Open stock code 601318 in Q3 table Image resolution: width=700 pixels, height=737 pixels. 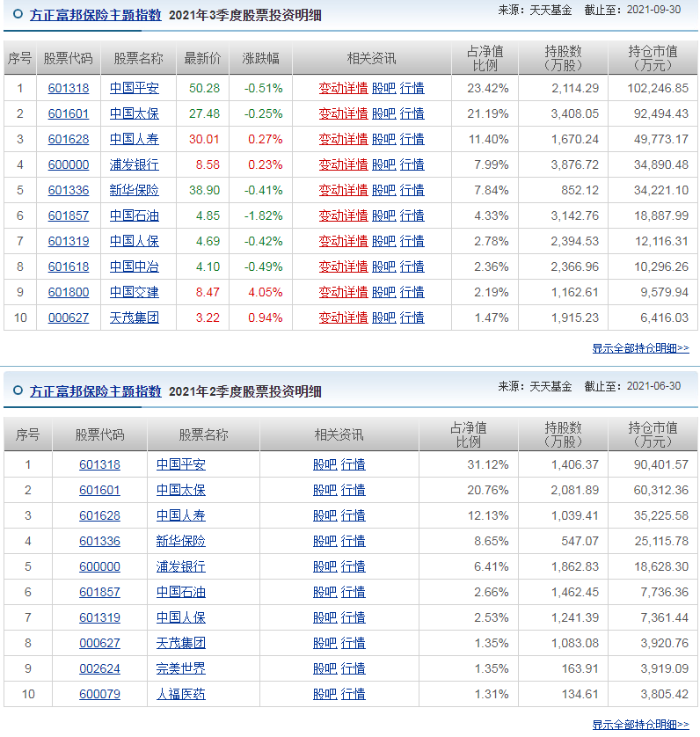(69, 88)
